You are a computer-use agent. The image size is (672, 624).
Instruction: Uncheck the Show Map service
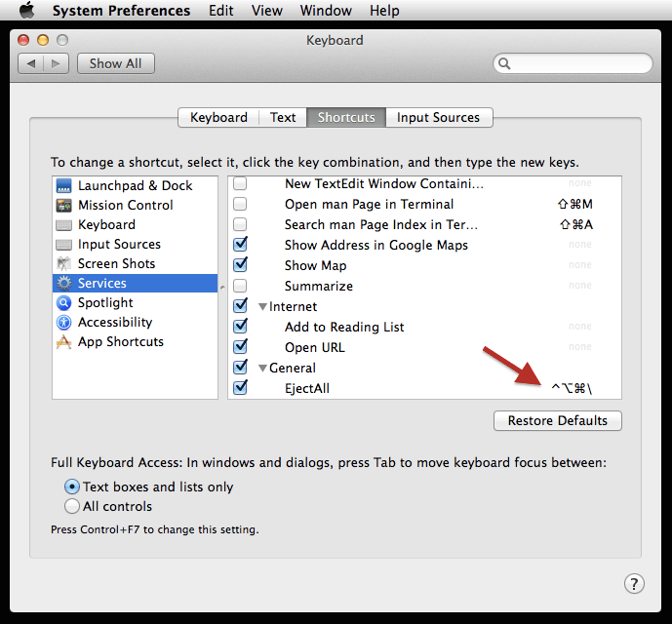point(240,265)
